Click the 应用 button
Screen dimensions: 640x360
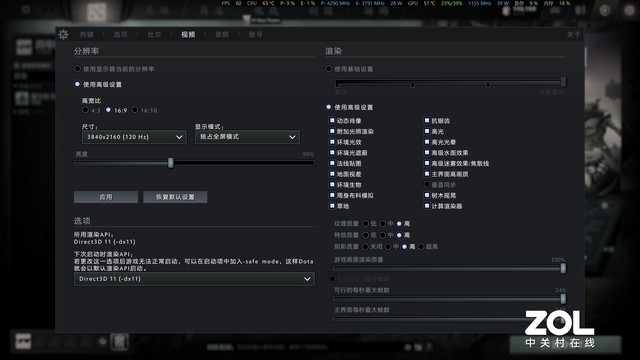(106, 197)
